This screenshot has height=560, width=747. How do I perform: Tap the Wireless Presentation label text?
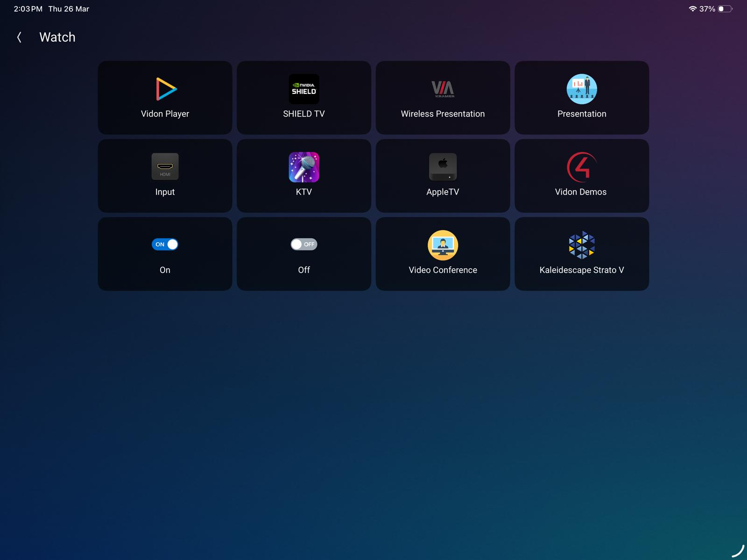click(x=443, y=114)
